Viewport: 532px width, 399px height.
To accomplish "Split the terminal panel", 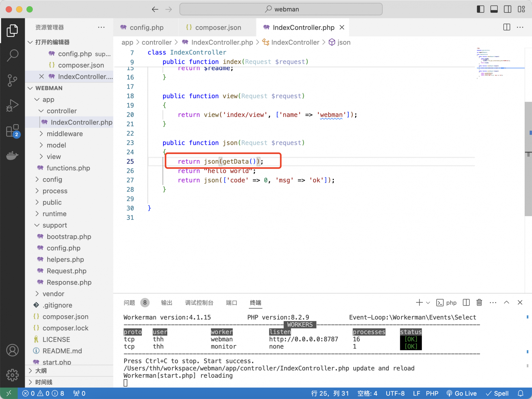I will 466,302.
